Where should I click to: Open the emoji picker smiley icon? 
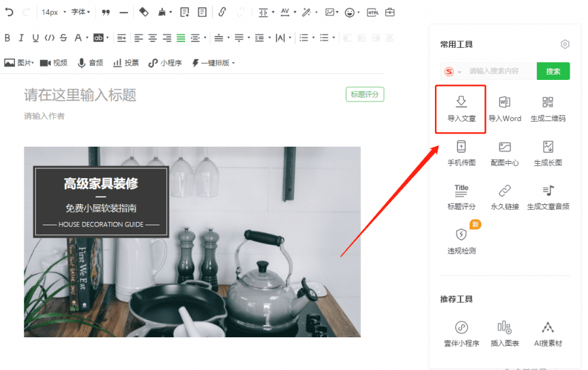click(349, 12)
